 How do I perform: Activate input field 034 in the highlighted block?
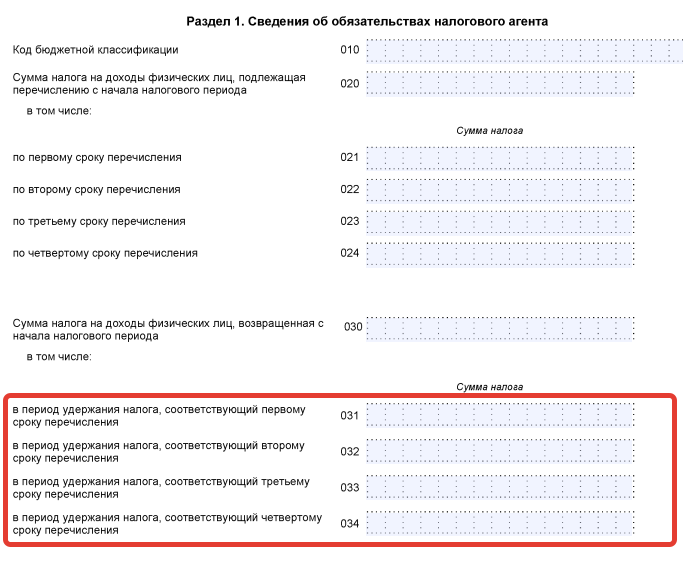pyautogui.click(x=500, y=523)
